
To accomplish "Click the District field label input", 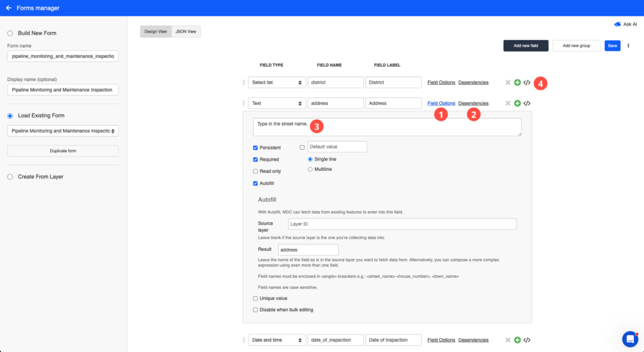I will tap(394, 82).
